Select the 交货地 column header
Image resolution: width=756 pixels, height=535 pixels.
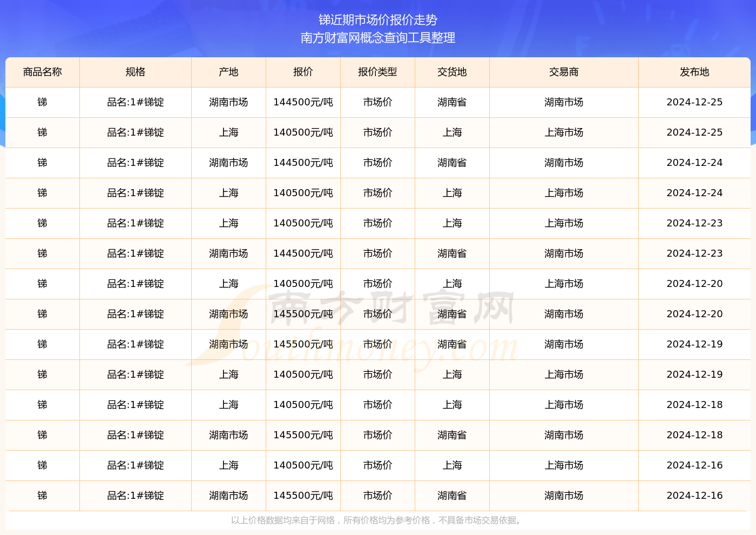(x=453, y=72)
